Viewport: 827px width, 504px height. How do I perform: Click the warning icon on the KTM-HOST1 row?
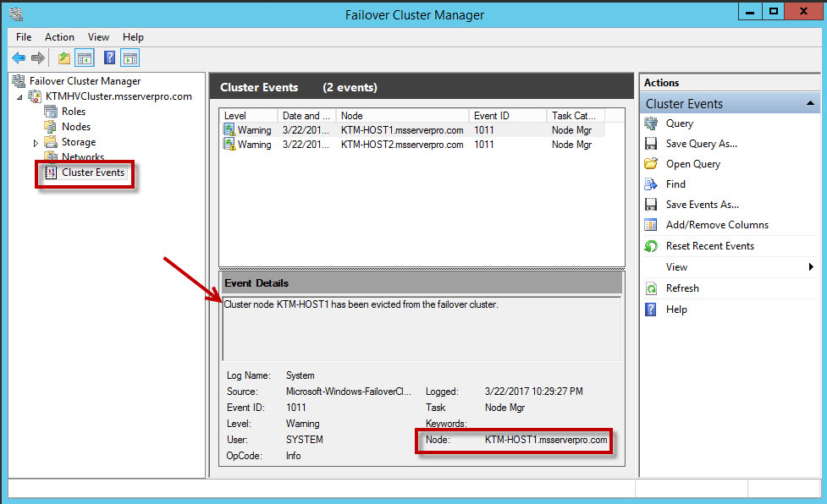(229, 129)
